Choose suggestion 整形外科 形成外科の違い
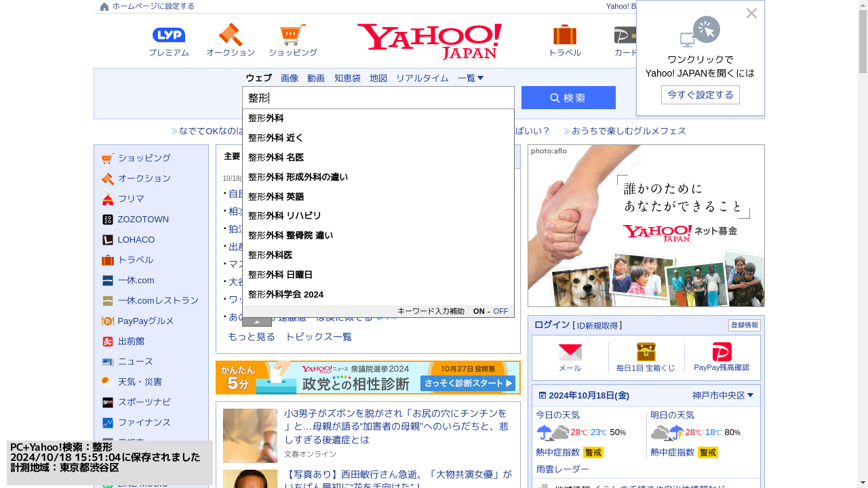This screenshot has width=868, height=488. tap(378, 177)
